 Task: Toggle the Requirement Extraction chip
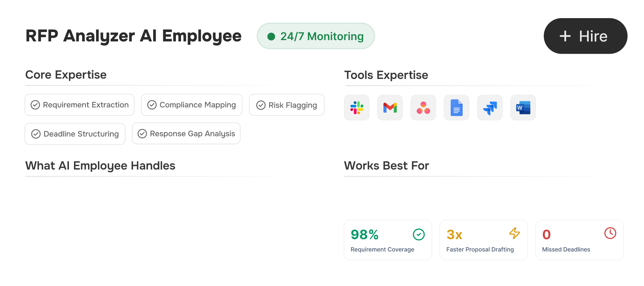click(80, 105)
